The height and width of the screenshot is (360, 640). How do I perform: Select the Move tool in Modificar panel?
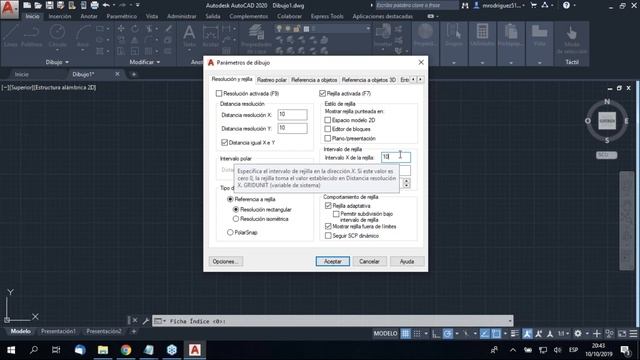[x=121, y=29]
